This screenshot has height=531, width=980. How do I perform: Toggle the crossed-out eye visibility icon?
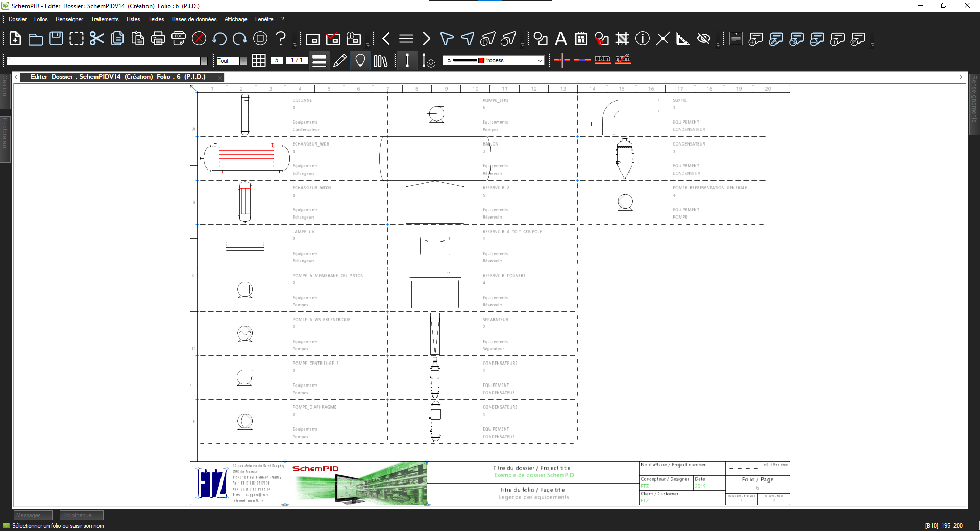(x=704, y=39)
